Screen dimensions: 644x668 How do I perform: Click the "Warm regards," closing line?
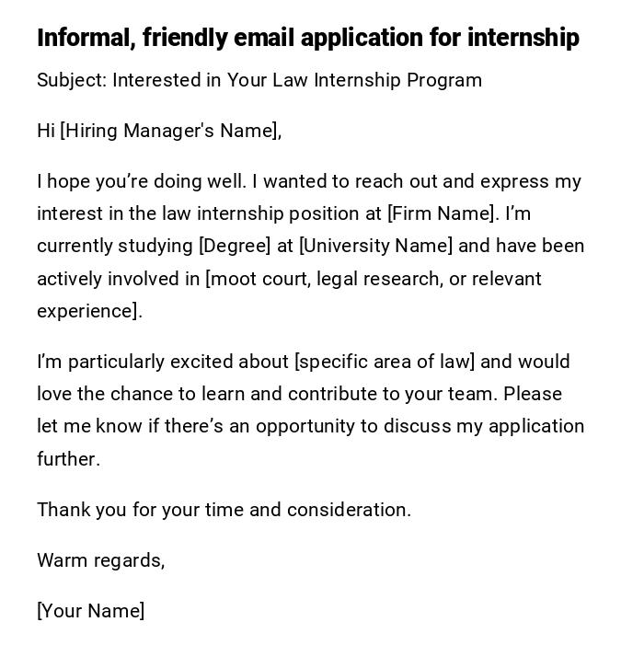pyautogui.click(x=100, y=560)
